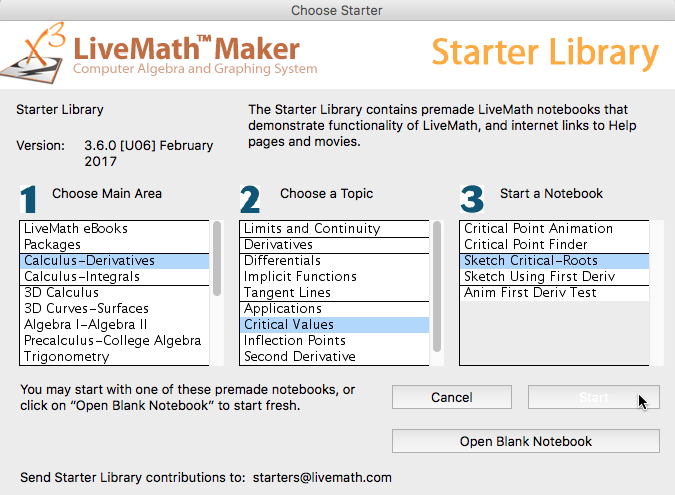Select Trigonometry main area
The width and height of the screenshot is (675, 495).
pyautogui.click(x=115, y=356)
